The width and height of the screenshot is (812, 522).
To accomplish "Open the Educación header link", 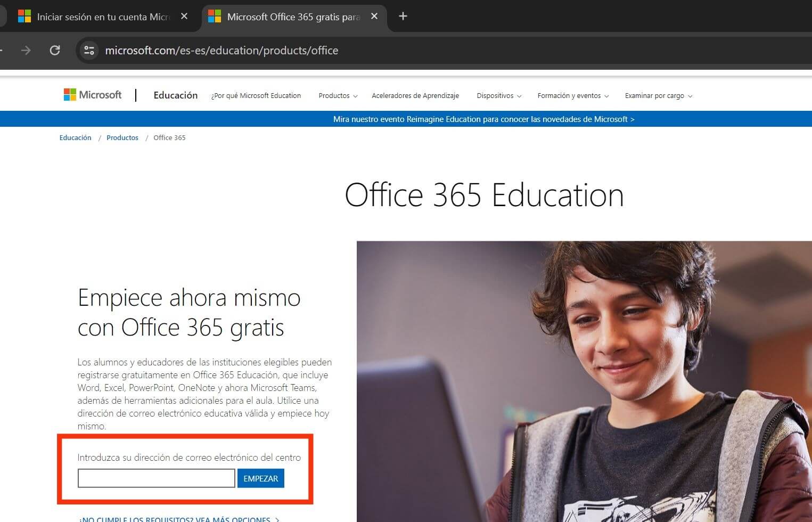I will pyautogui.click(x=176, y=95).
